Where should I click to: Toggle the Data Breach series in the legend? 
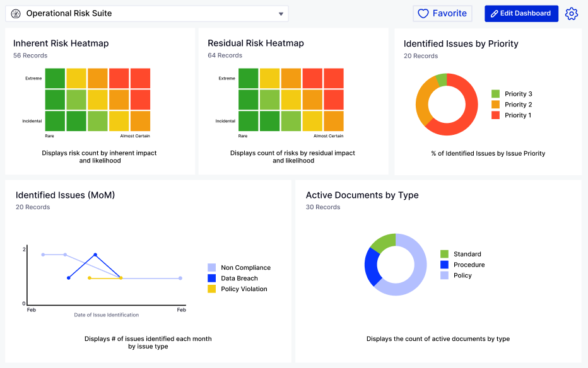point(240,278)
